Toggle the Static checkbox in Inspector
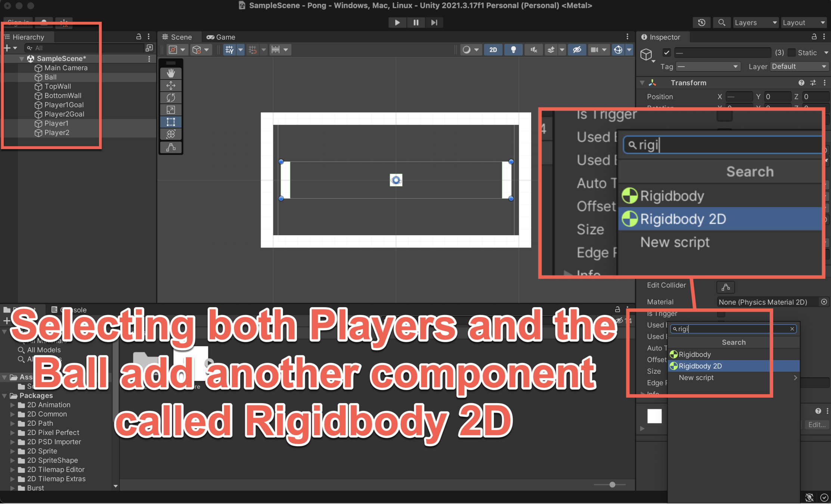The image size is (831, 504). (791, 53)
